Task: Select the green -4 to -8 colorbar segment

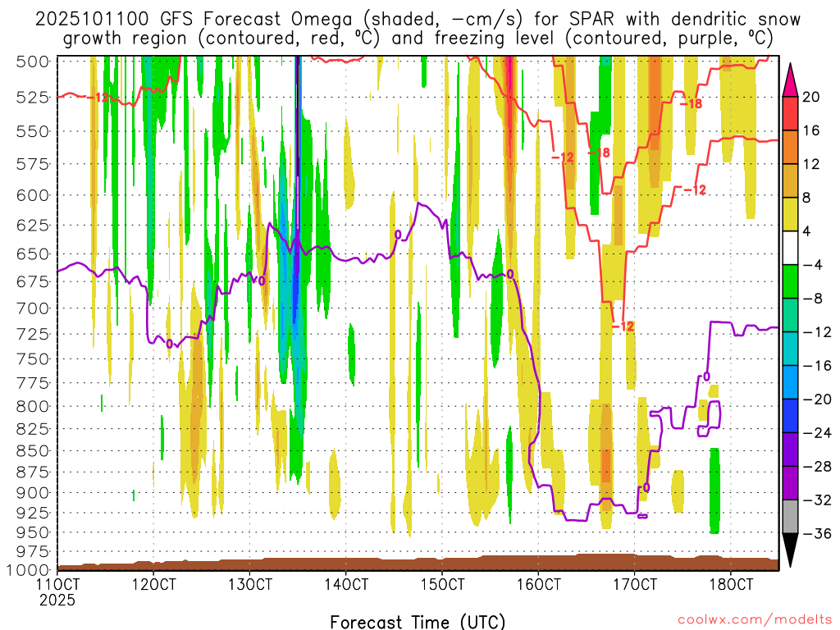Action: tap(790, 281)
